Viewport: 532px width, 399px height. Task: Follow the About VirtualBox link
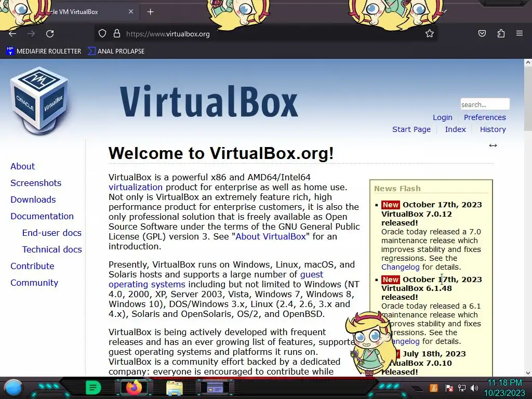tap(271, 236)
